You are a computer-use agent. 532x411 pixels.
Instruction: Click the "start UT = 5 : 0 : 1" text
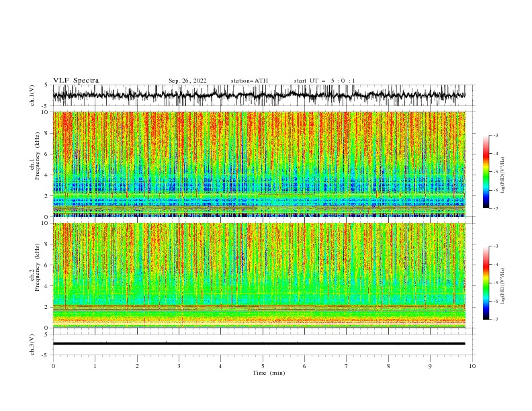pyautogui.click(x=324, y=81)
